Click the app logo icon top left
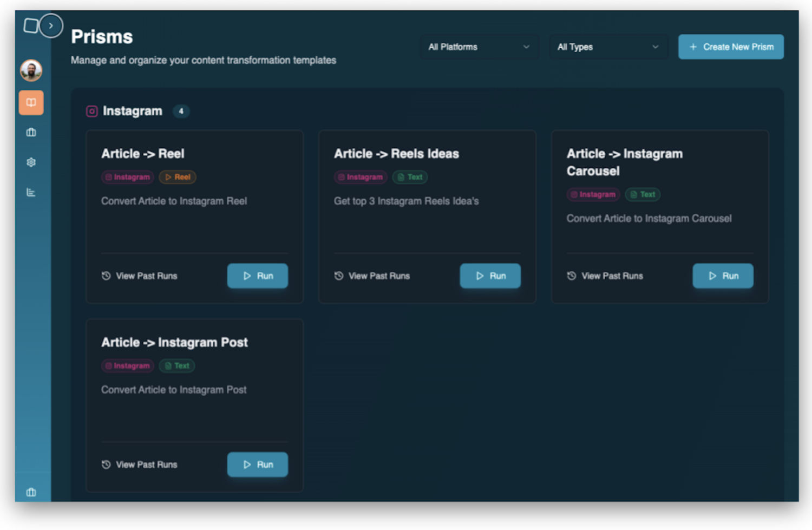The width and height of the screenshot is (812, 530). point(31,25)
